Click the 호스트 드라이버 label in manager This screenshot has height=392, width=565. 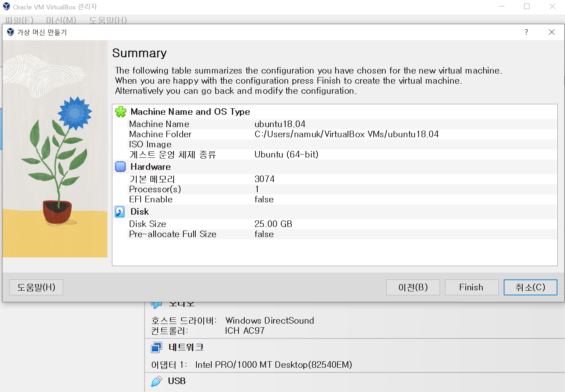pyautogui.click(x=184, y=321)
